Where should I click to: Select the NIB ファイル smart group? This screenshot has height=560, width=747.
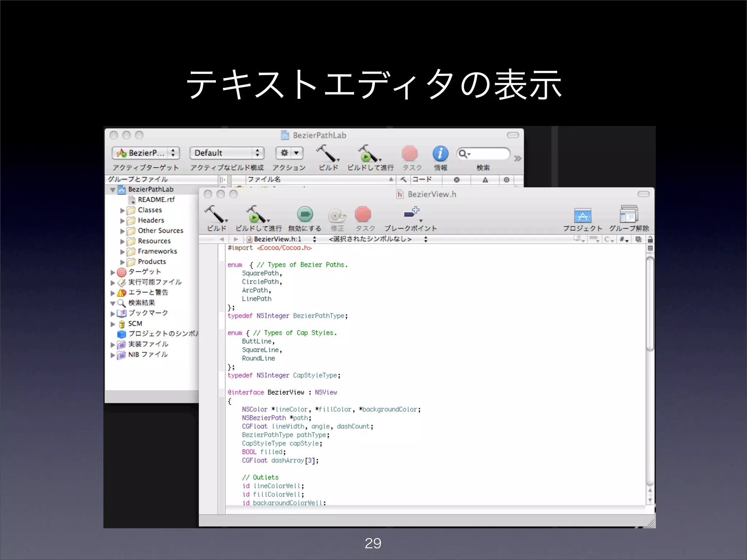point(148,354)
